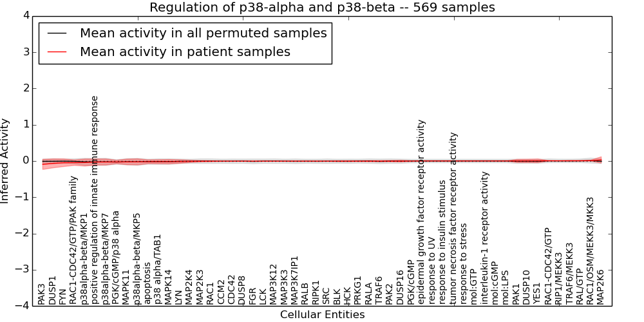644x322 pixels.
Task: Click the 'interleukin-1 receptor activity' tick label
Action: click(485, 238)
